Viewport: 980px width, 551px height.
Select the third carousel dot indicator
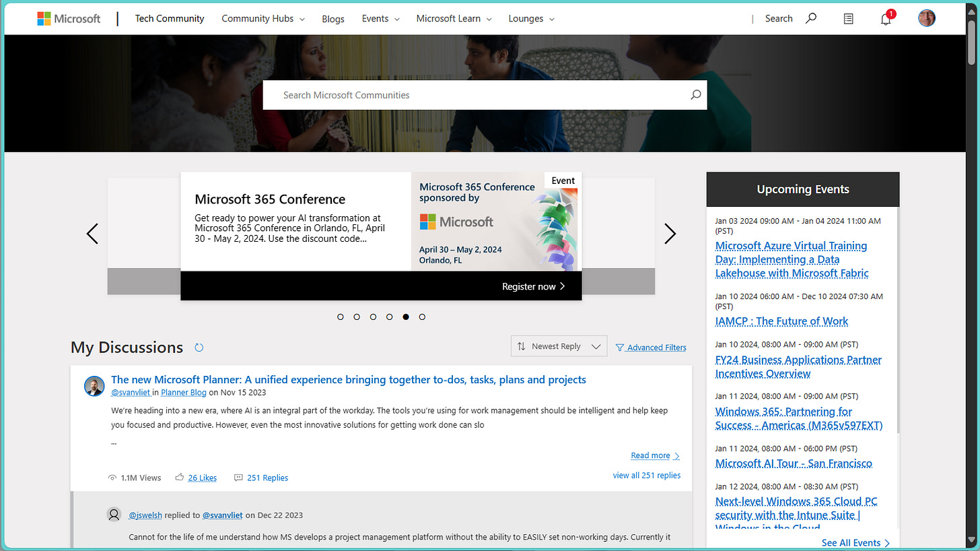[x=373, y=317]
